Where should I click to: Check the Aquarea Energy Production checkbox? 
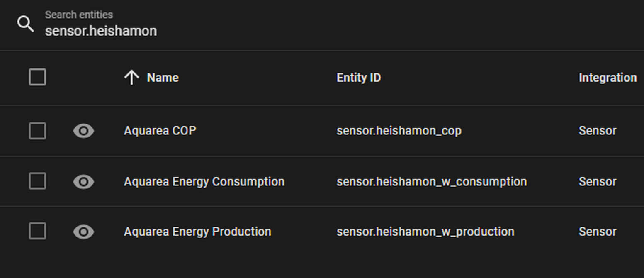click(x=37, y=231)
